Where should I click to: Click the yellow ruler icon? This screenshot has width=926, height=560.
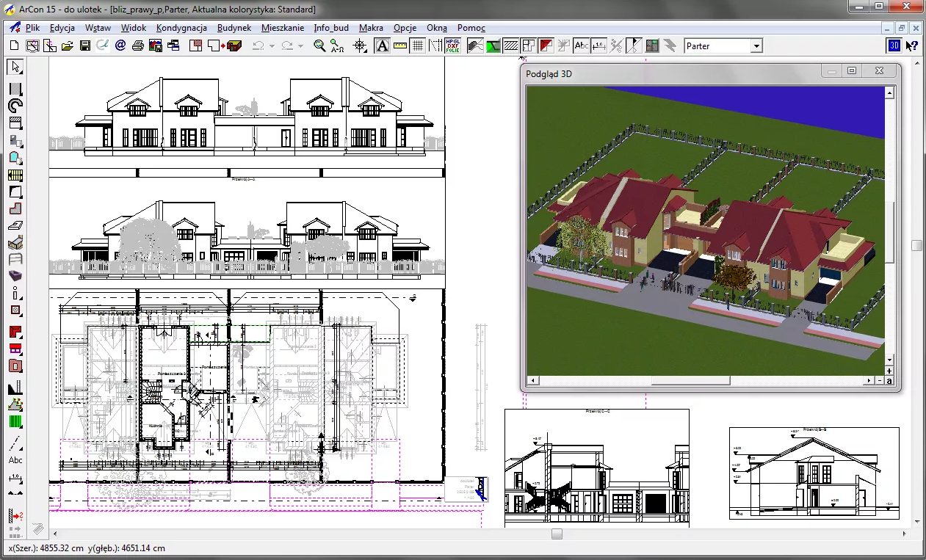pyautogui.click(x=399, y=46)
